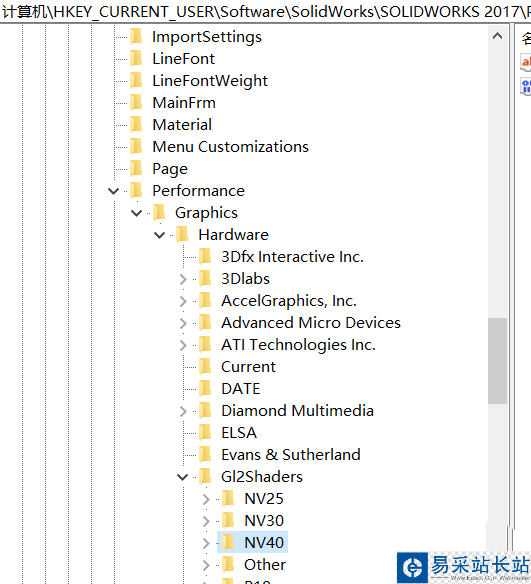Click the Menu Customizations folder icon
531x584 pixels.
click(137, 146)
